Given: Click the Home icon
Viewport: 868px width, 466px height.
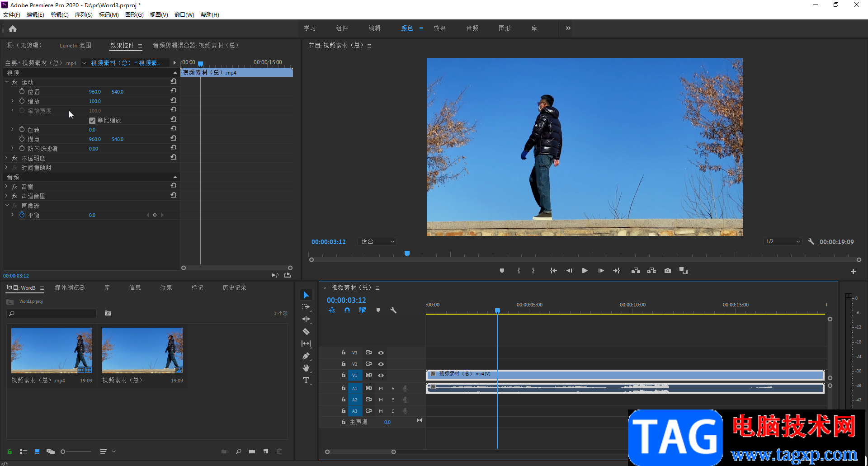Looking at the screenshot, I should (13, 29).
